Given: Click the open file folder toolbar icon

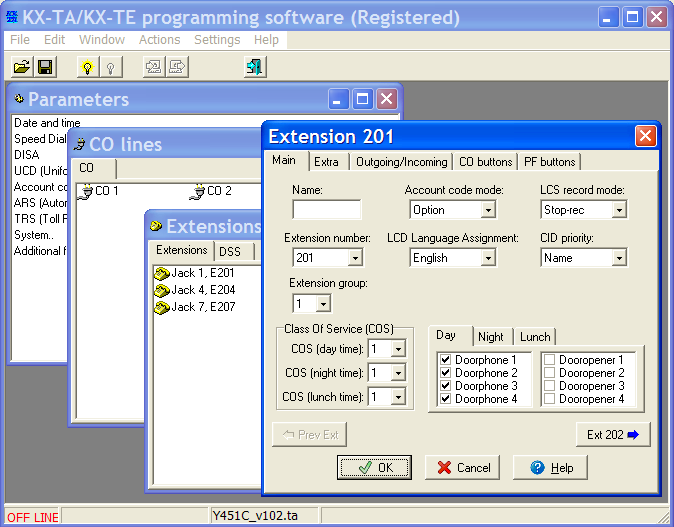Looking at the screenshot, I should pyautogui.click(x=22, y=67).
